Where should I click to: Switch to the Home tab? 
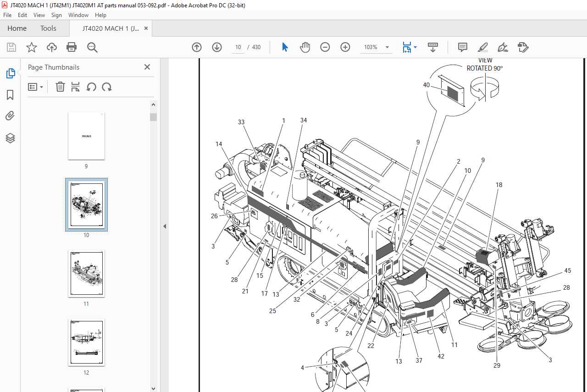[x=17, y=28]
